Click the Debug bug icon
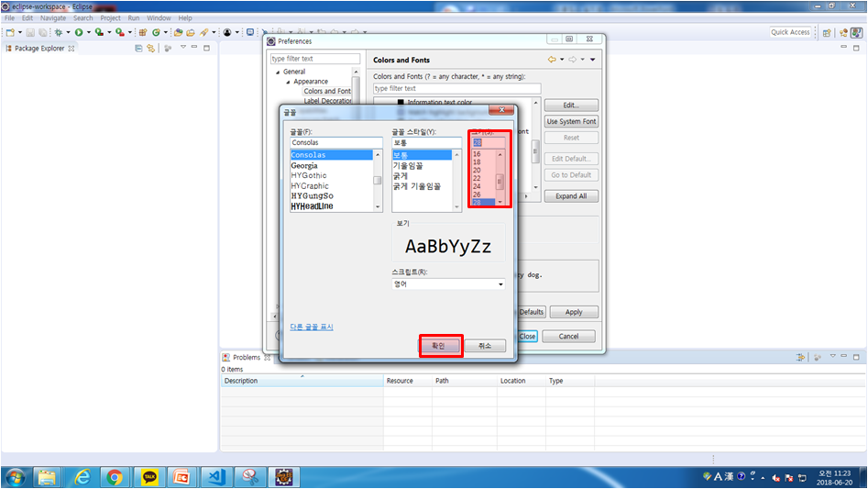The width and height of the screenshot is (868, 489). (58, 33)
